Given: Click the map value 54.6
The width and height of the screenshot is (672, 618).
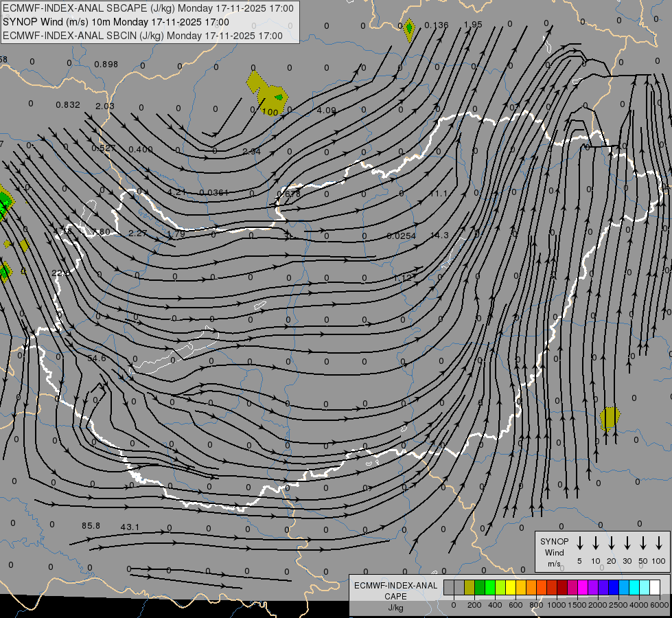Looking at the screenshot, I should pyautogui.click(x=96, y=358).
